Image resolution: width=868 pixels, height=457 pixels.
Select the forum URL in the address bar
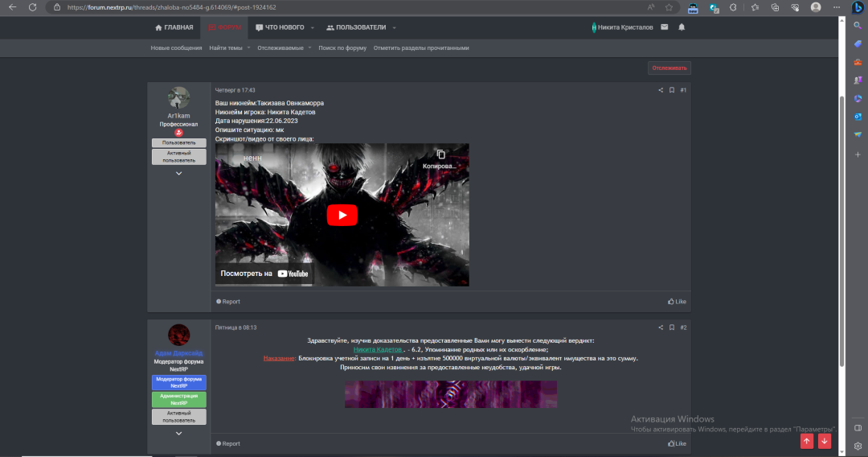(172, 7)
